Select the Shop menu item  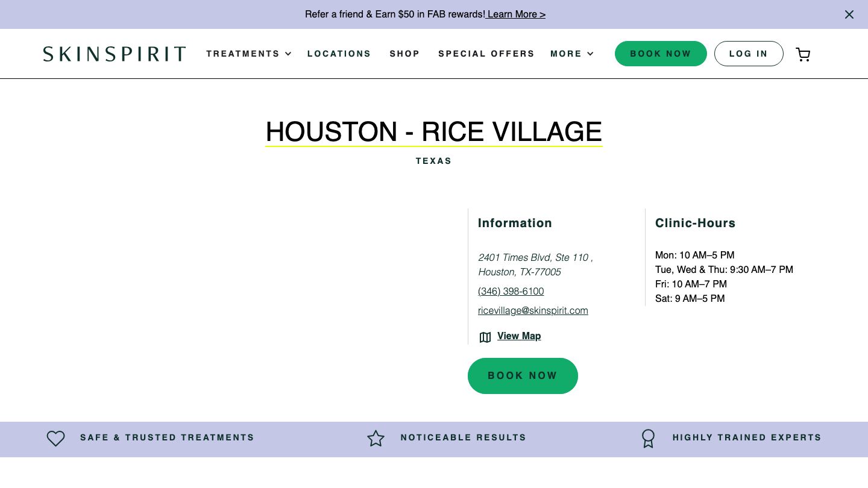coord(404,54)
